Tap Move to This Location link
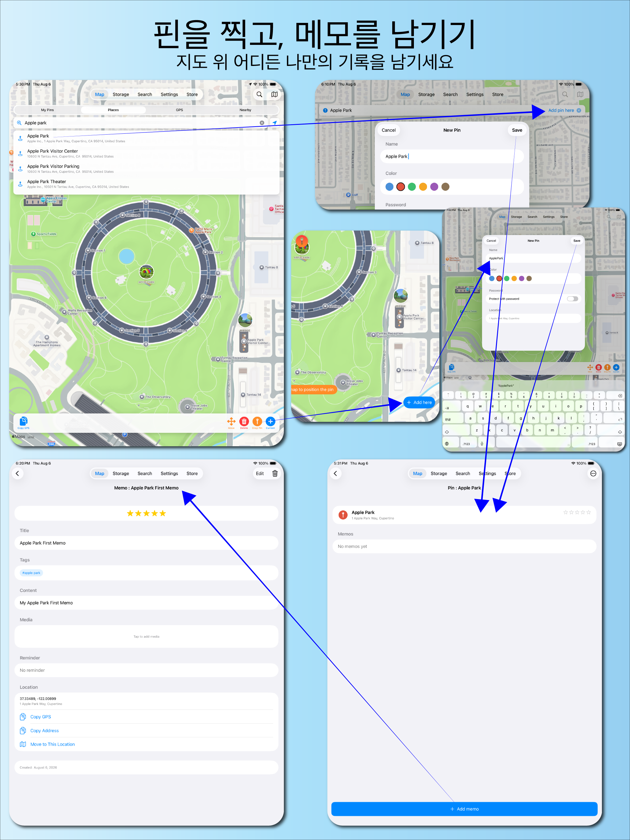 (x=52, y=744)
